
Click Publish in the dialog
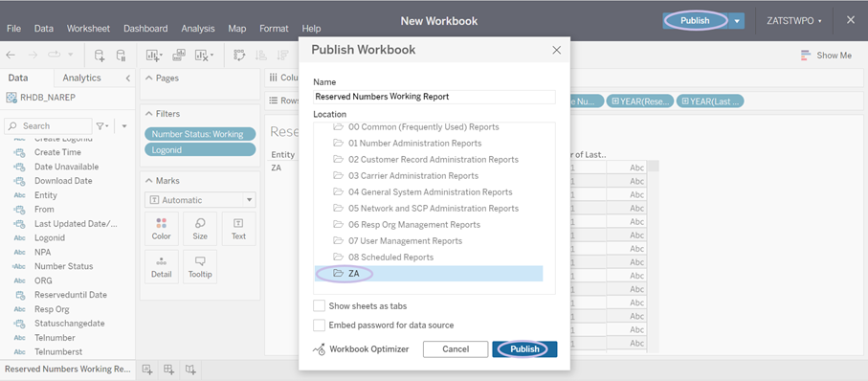coord(524,348)
